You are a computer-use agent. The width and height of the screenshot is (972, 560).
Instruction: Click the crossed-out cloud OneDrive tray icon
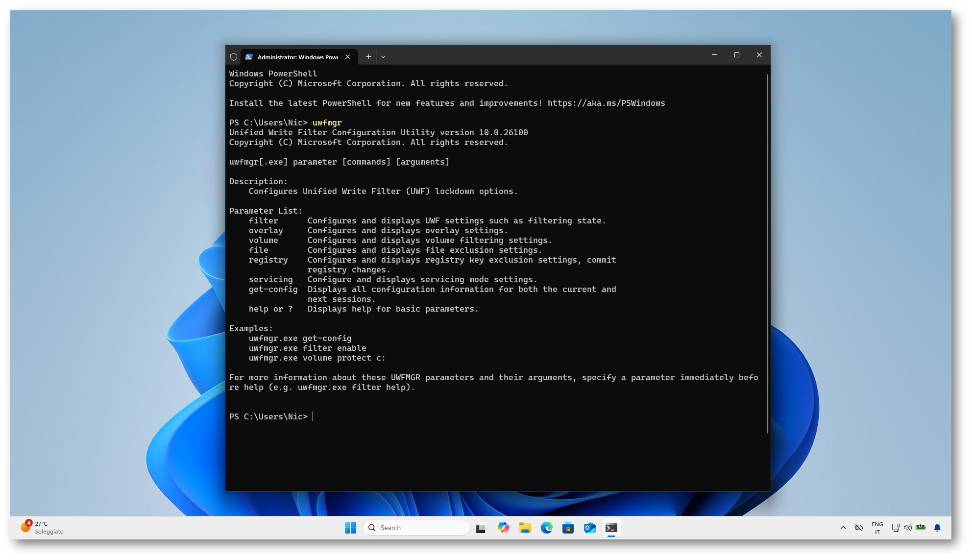tap(859, 528)
